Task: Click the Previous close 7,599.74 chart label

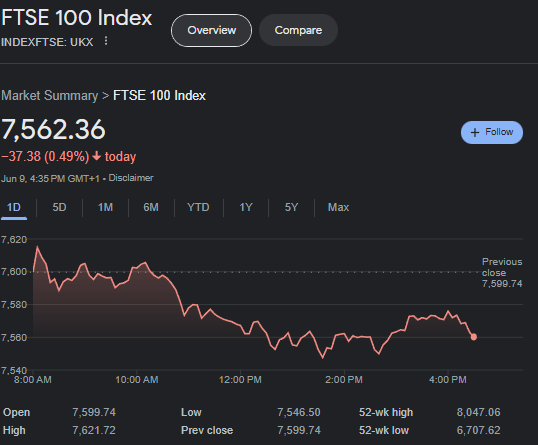Action: click(502, 273)
